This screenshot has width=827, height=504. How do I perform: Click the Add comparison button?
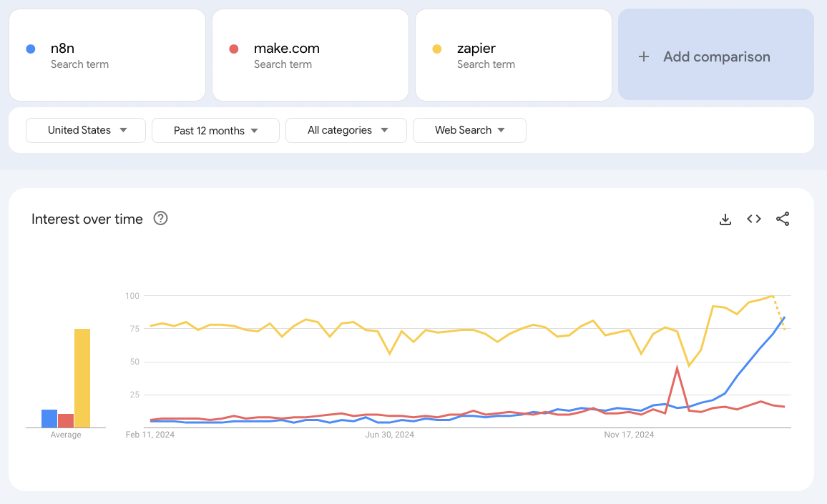coord(716,56)
